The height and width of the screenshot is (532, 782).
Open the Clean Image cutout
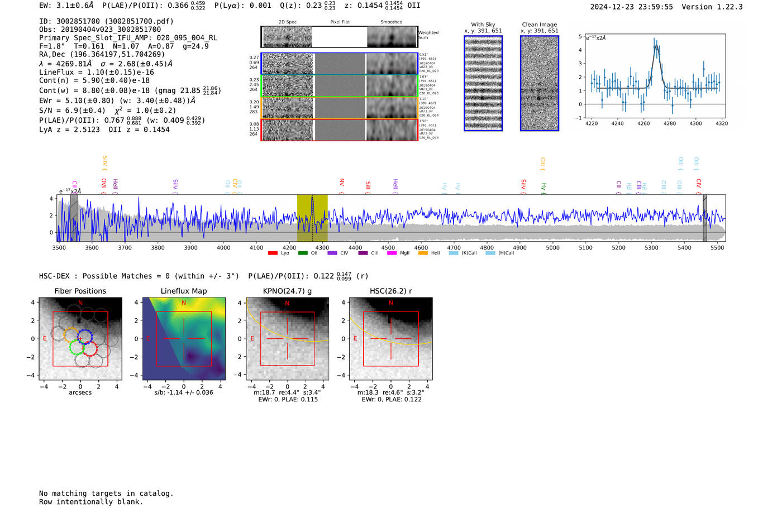click(540, 83)
